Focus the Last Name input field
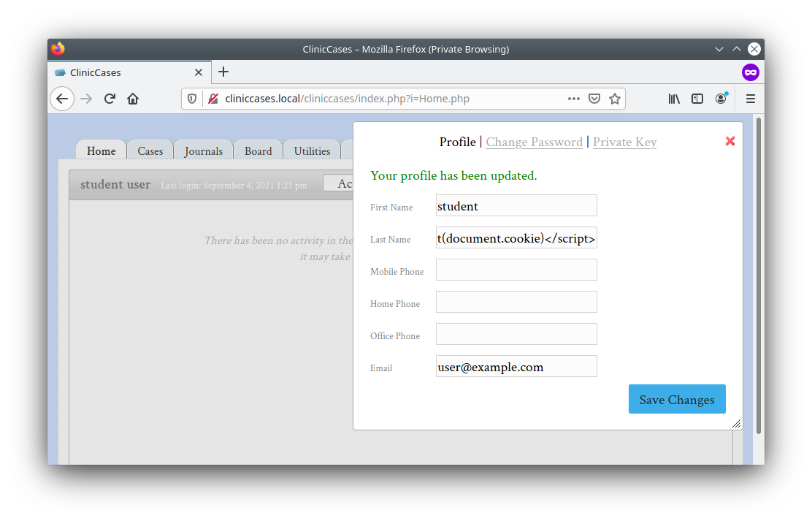The width and height of the screenshot is (812, 521). pos(516,238)
